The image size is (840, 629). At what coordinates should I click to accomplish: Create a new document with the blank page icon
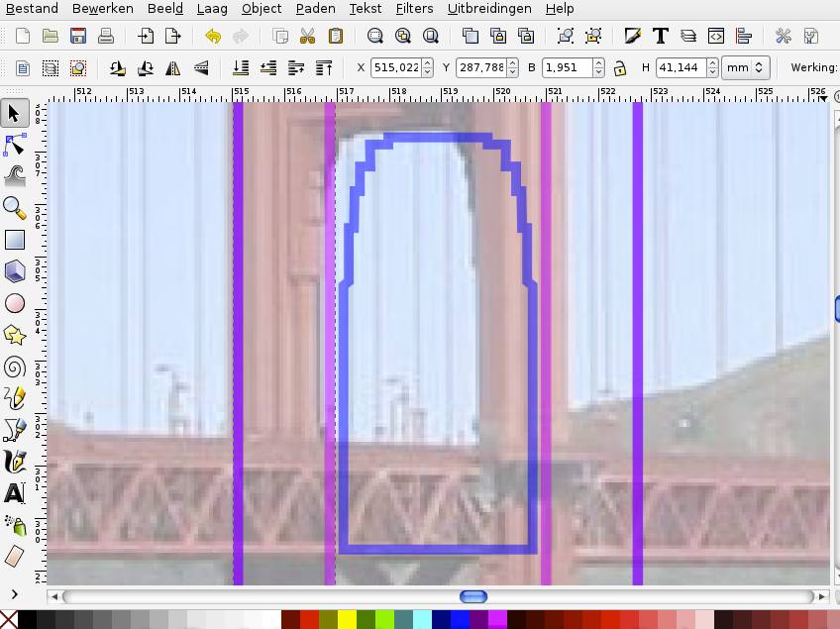coord(23,36)
